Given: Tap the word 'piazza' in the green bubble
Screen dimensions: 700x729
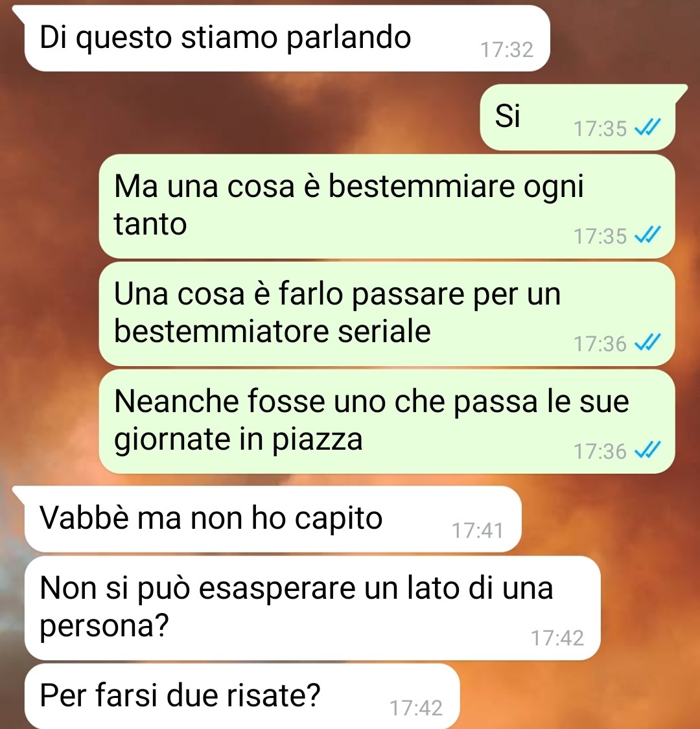Looking at the screenshot, I should pos(317,439).
